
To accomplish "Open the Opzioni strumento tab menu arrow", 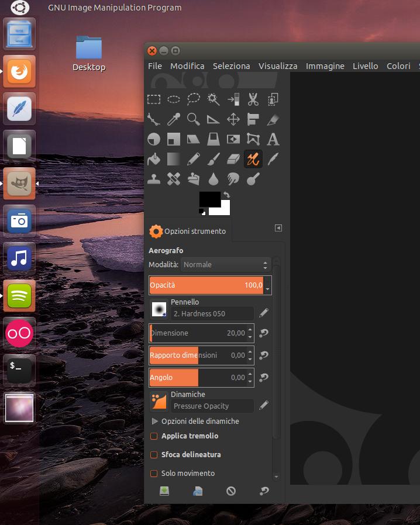I will [x=278, y=228].
